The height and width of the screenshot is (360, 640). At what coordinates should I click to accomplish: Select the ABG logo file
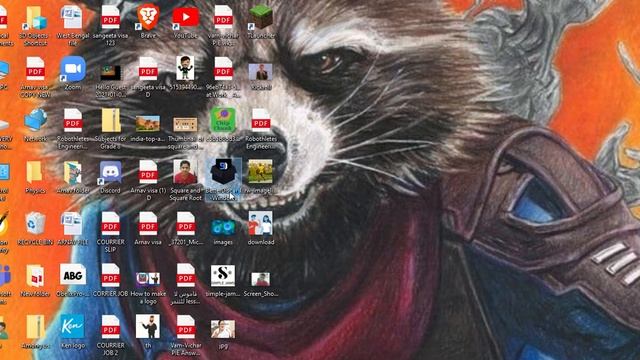[x=73, y=275]
